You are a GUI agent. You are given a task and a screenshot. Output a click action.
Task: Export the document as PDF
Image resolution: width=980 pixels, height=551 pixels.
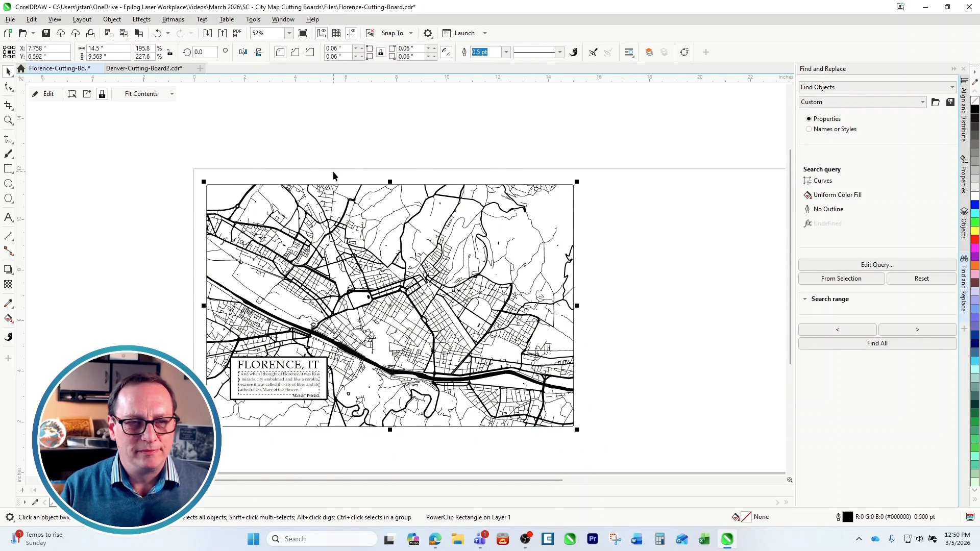coord(237,33)
